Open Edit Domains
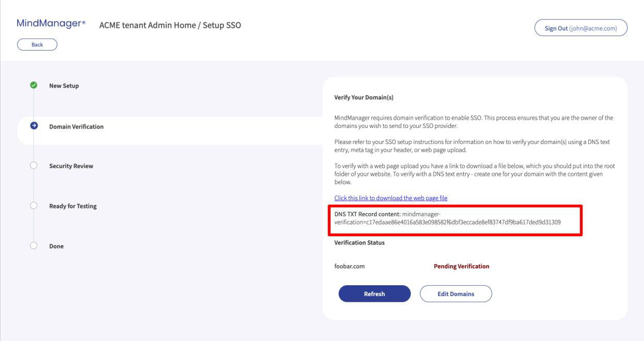The image size is (644, 341). coord(456,294)
